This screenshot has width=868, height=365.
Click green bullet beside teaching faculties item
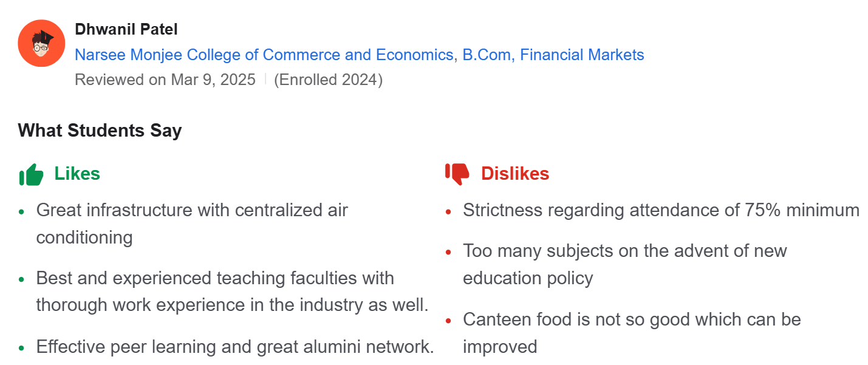(22, 280)
